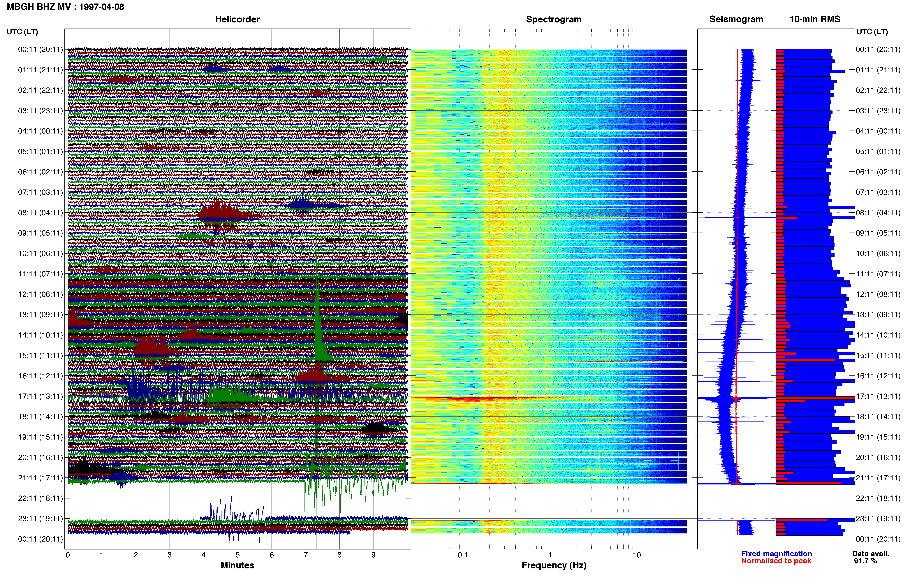The width and height of the screenshot is (924, 578).
Task: Click the 'Seismogram' panel heading
Action: click(736, 19)
